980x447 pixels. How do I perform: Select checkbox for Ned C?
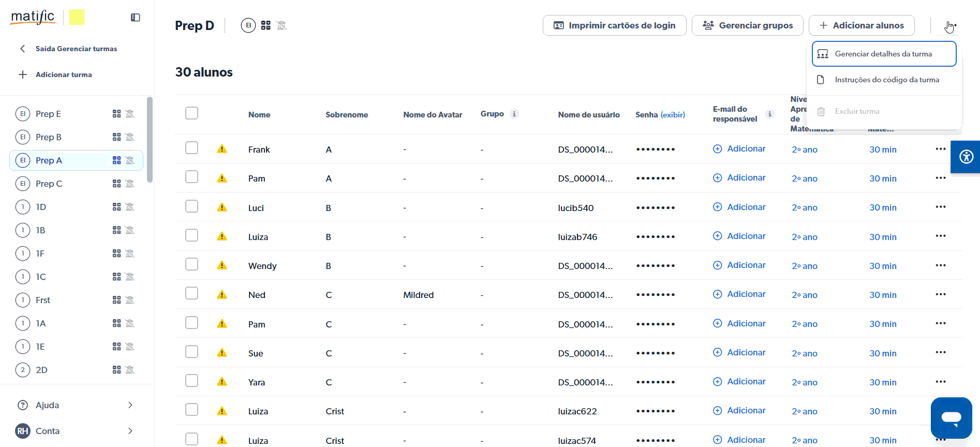192,294
